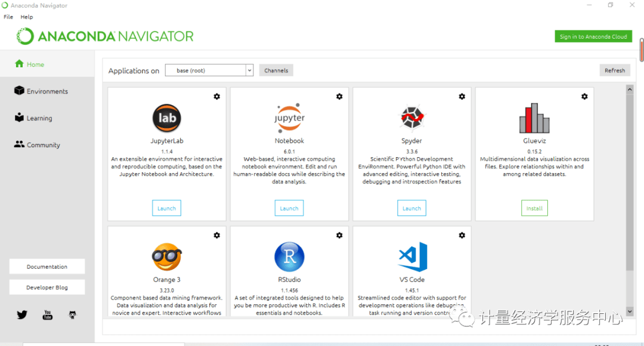The width and height of the screenshot is (644, 346).
Task: Launch JupyterLab
Action: (x=166, y=208)
